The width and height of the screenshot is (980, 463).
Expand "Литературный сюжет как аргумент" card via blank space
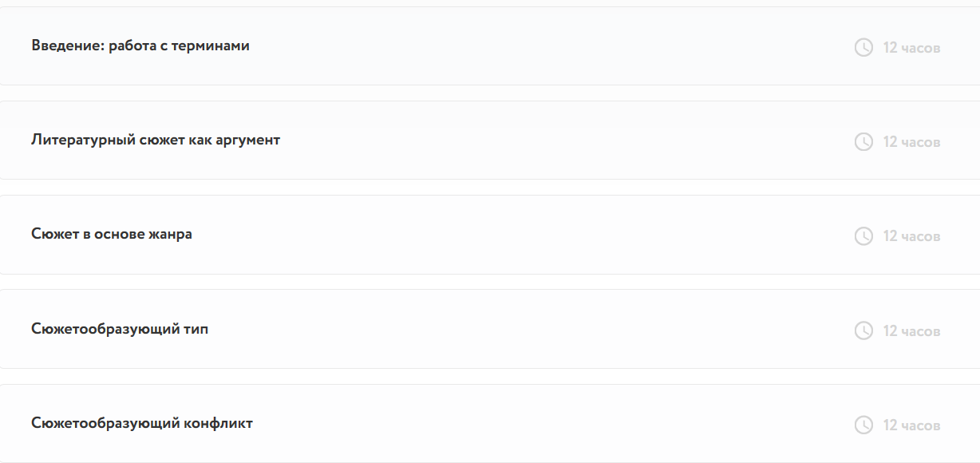[x=559, y=140]
